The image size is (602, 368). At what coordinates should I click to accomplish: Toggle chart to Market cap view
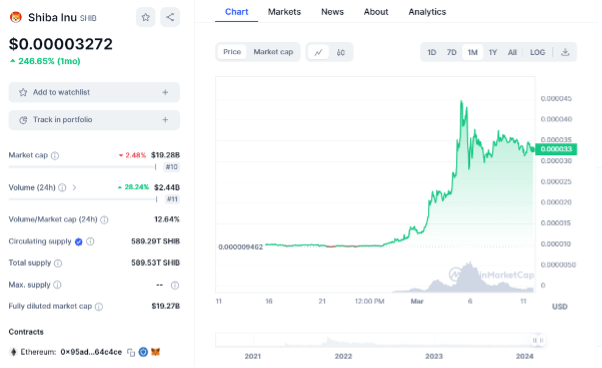(x=273, y=52)
